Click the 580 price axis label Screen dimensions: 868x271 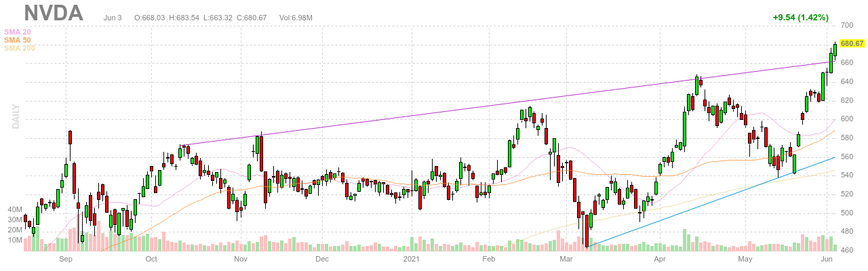pyautogui.click(x=846, y=138)
